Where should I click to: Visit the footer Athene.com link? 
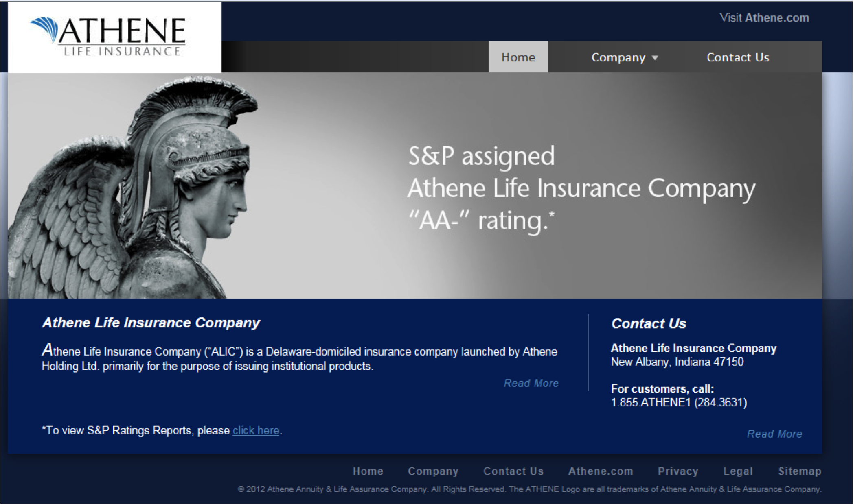tap(601, 471)
